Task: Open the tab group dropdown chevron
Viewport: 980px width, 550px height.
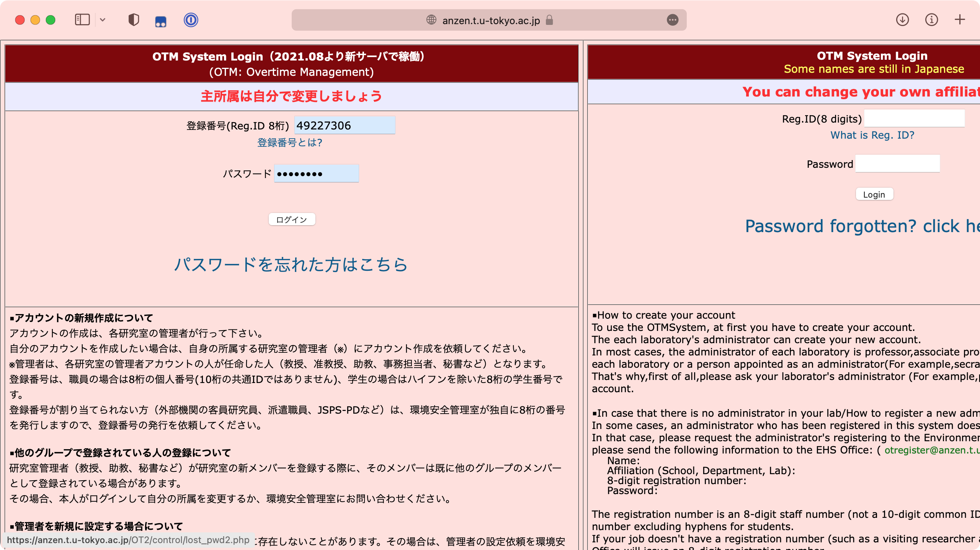Action: pos(103,20)
